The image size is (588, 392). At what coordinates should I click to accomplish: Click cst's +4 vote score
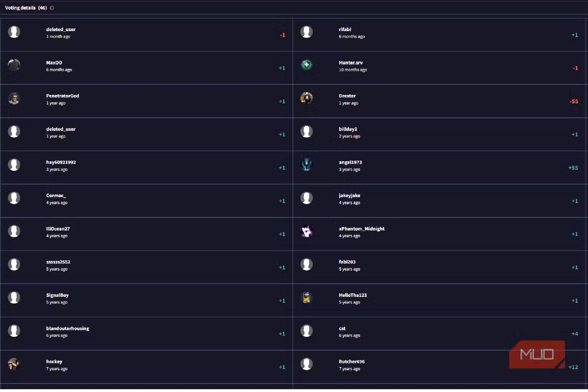click(x=574, y=334)
